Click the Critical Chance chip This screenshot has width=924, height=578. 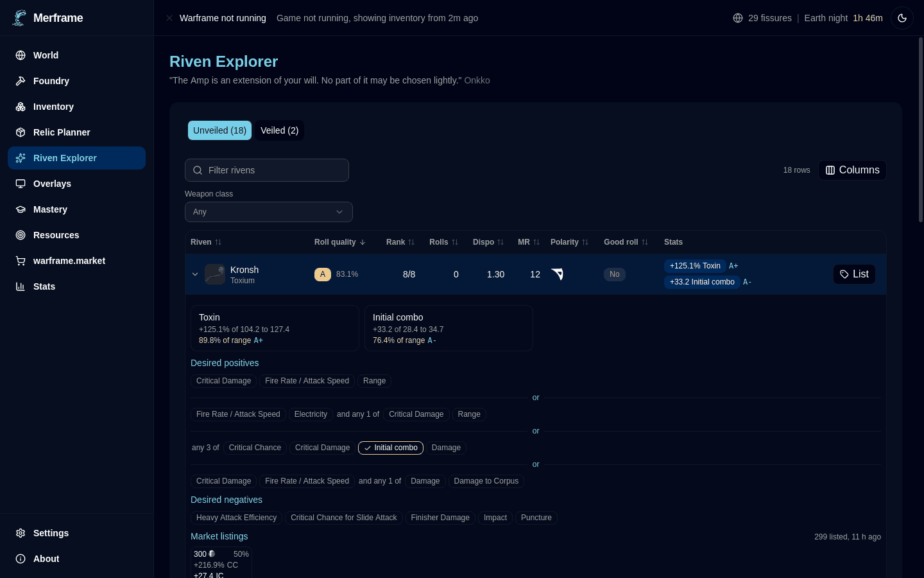tap(255, 448)
